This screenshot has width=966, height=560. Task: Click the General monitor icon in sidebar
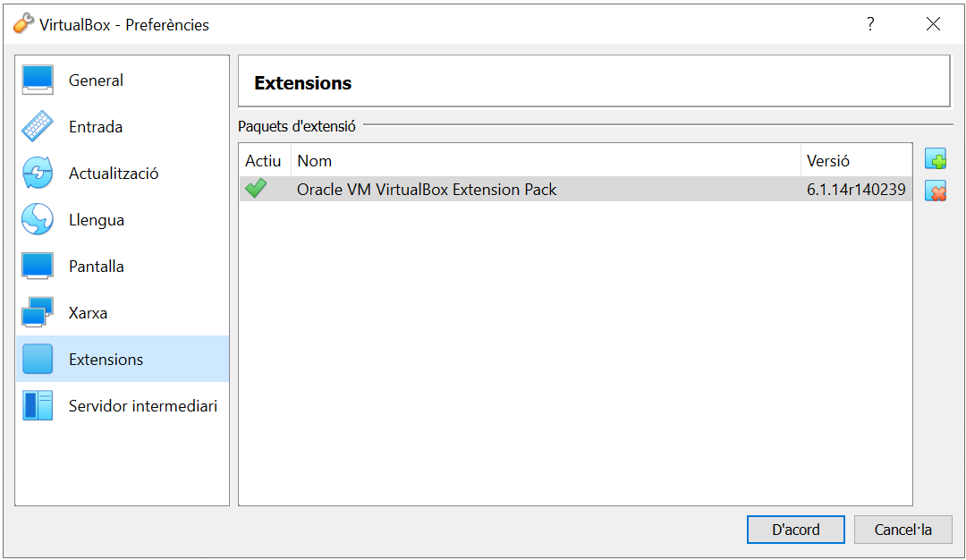click(38, 80)
